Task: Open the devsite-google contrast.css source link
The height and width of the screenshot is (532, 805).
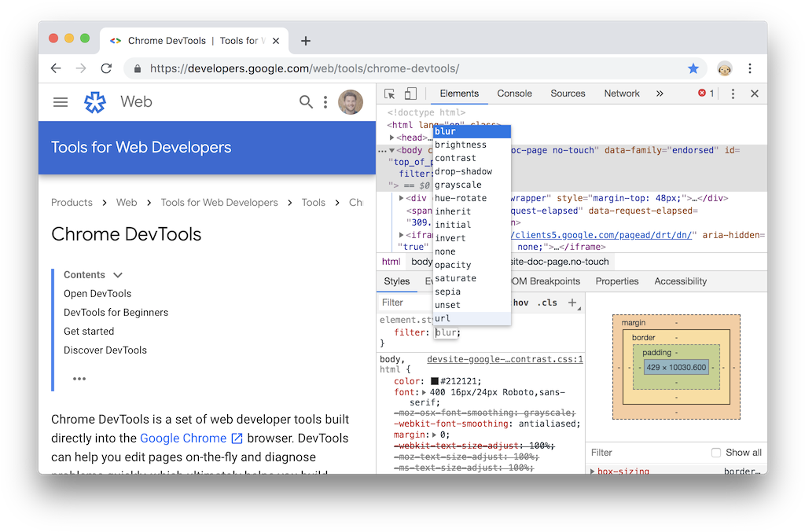Action: tap(505, 359)
